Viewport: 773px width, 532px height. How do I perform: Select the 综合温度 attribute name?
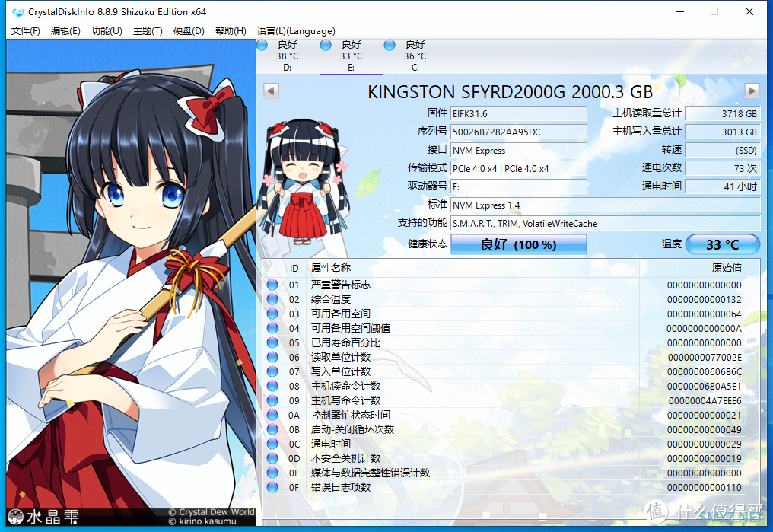pyautogui.click(x=331, y=299)
